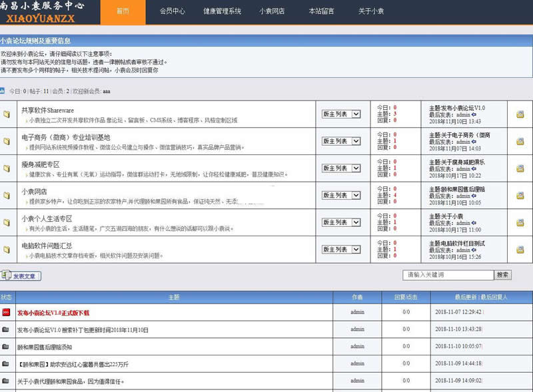Screen dimensions: 533x392
Task: Open forum link 电脑软件问题汇总
Action: (47, 246)
